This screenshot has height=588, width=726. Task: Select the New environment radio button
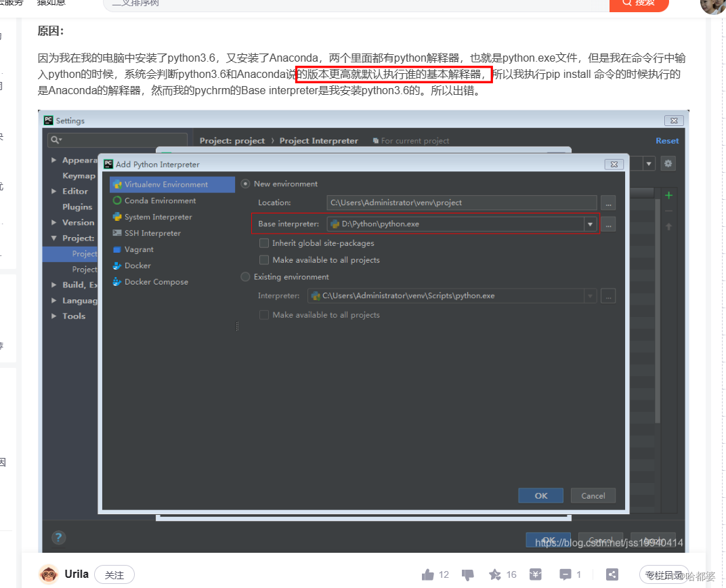coord(245,184)
